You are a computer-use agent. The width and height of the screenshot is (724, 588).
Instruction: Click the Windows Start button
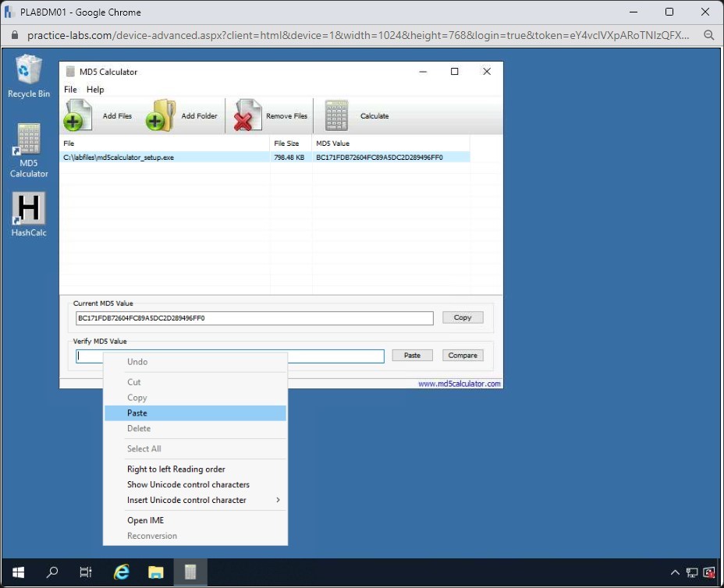click(18, 572)
